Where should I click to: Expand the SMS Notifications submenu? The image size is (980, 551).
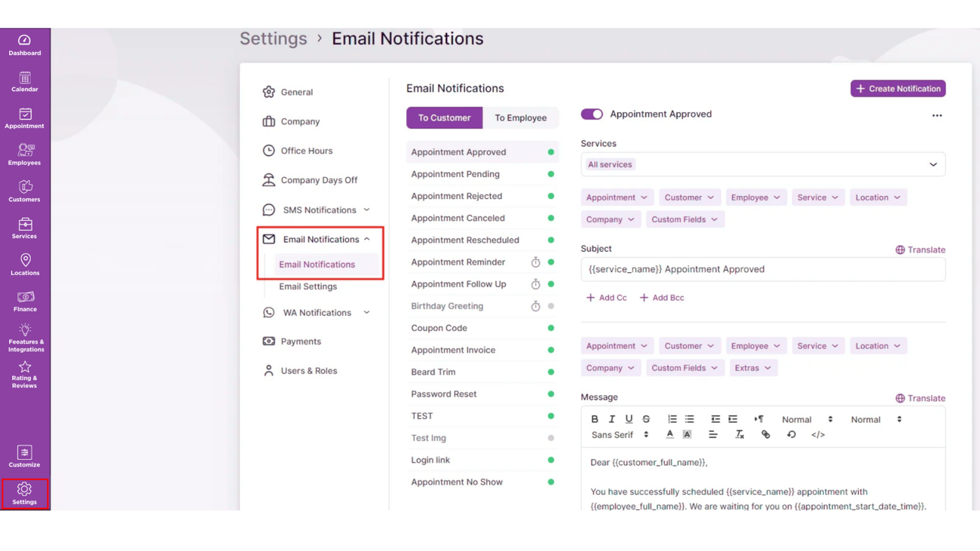(x=367, y=210)
